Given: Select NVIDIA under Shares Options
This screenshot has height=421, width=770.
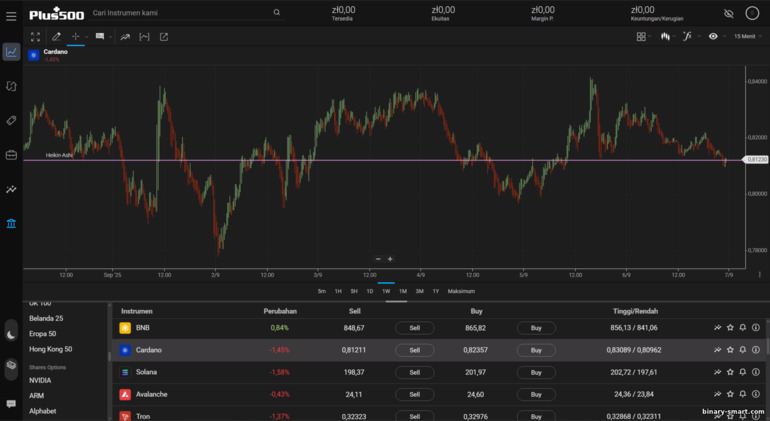Looking at the screenshot, I should (40, 380).
